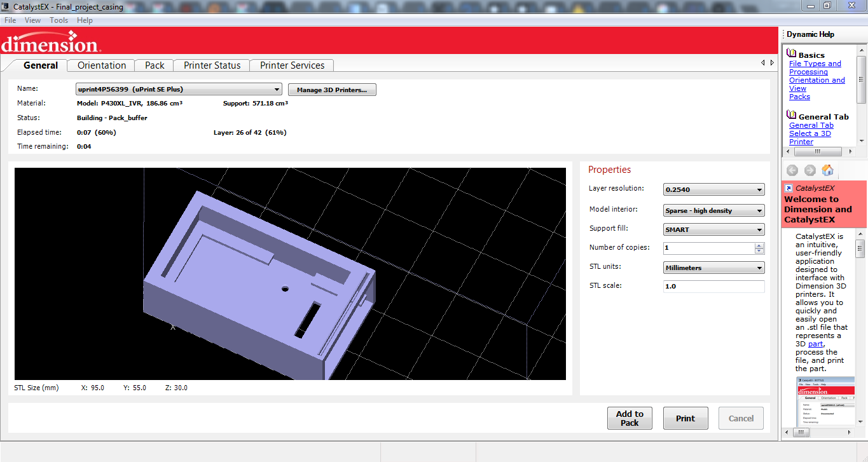Click the Print button

click(x=685, y=418)
